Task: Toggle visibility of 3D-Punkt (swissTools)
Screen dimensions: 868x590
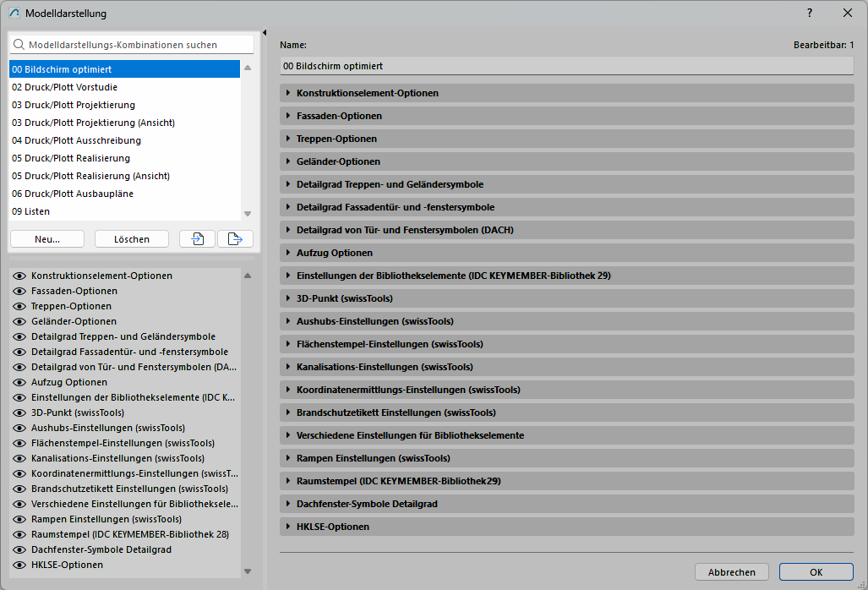Action: pyautogui.click(x=19, y=412)
